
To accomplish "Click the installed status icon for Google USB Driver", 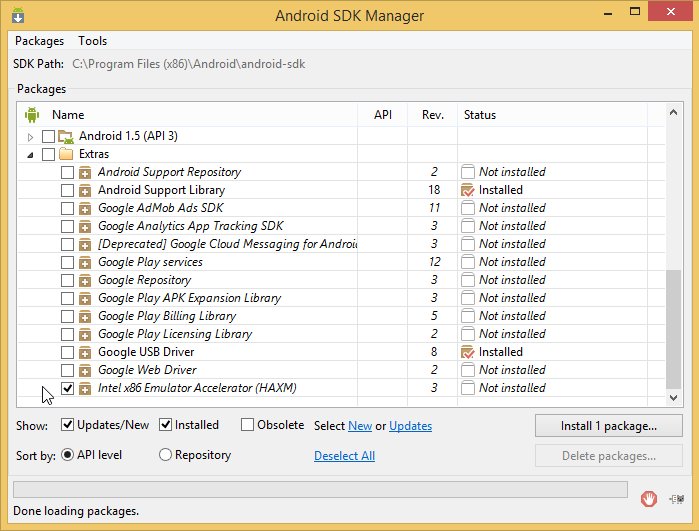I will pyautogui.click(x=468, y=352).
